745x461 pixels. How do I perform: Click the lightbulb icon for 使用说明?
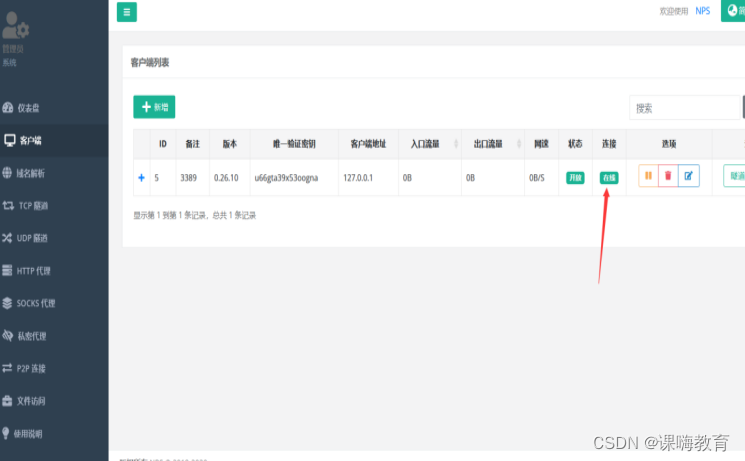pos(6,432)
